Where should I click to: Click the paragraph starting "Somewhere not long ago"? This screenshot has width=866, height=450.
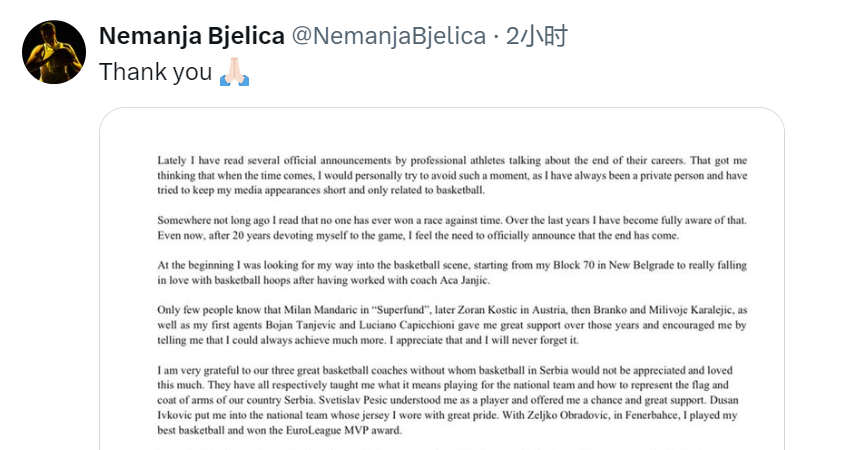coord(452,227)
